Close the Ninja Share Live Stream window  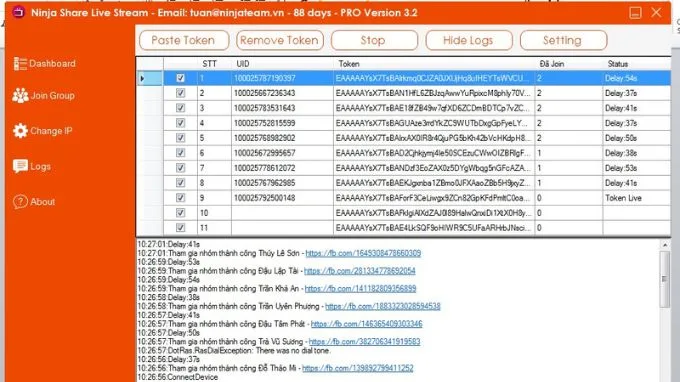(656, 12)
